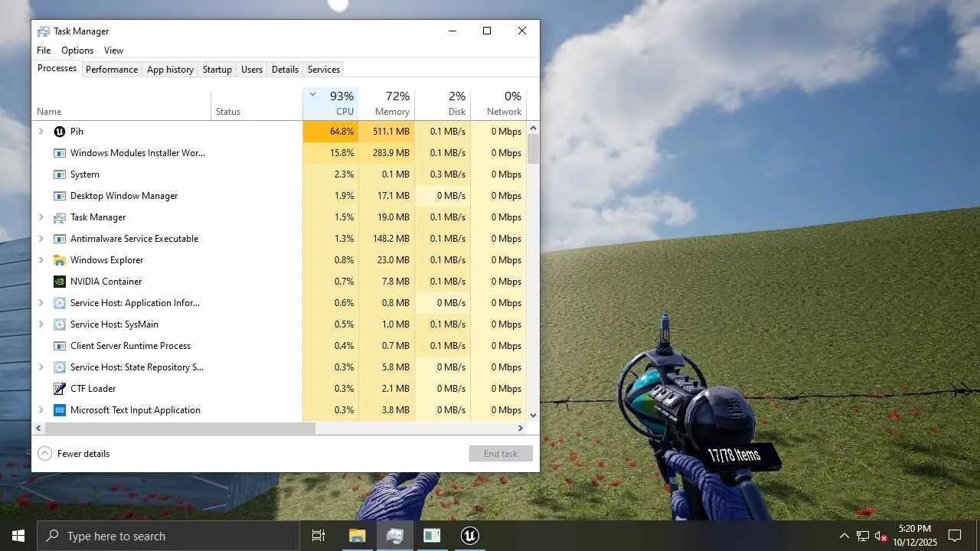Expand the Antimalware Service Executable group
The height and width of the screenshot is (551, 980).
[x=41, y=239]
